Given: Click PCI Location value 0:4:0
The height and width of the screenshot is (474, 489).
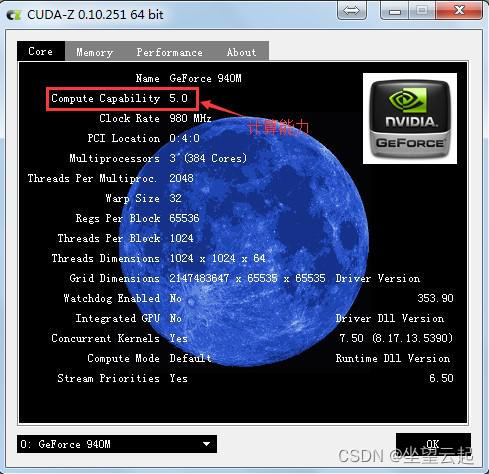Looking at the screenshot, I should coord(184,138).
